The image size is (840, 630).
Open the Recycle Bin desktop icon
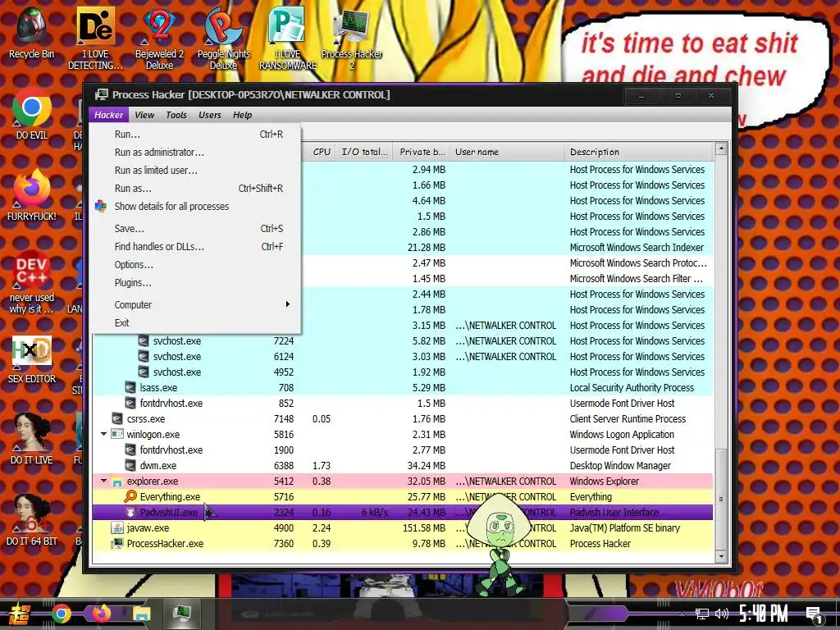[31, 33]
